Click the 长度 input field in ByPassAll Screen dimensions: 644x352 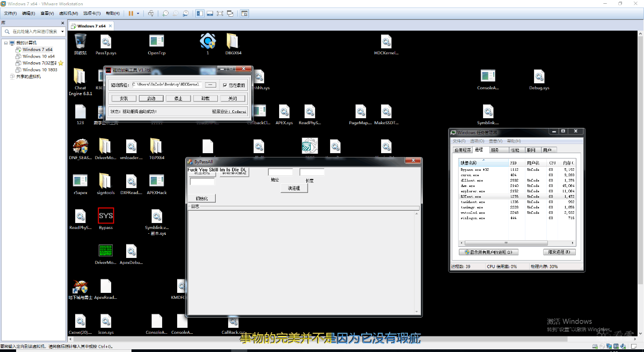click(312, 172)
